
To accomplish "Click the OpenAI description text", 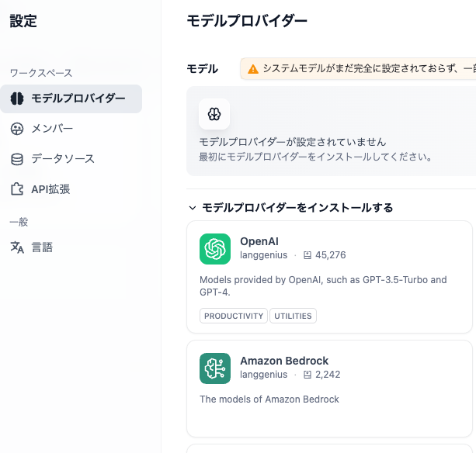I will [323, 285].
